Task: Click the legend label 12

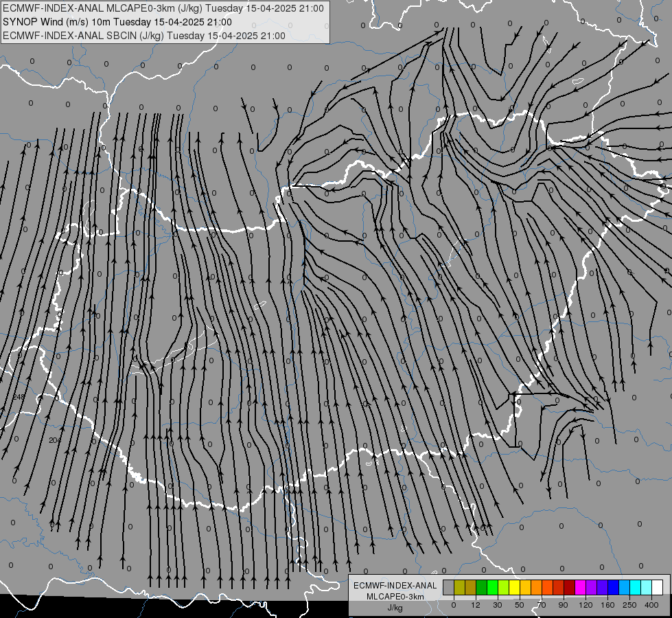Action: pyautogui.click(x=475, y=605)
